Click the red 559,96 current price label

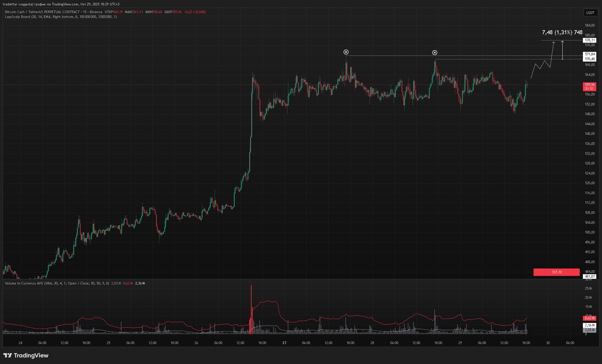(x=590, y=85)
